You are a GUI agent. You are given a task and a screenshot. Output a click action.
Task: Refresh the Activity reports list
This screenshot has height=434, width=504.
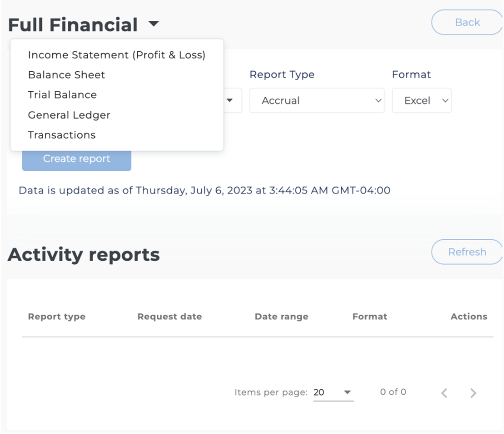(467, 252)
